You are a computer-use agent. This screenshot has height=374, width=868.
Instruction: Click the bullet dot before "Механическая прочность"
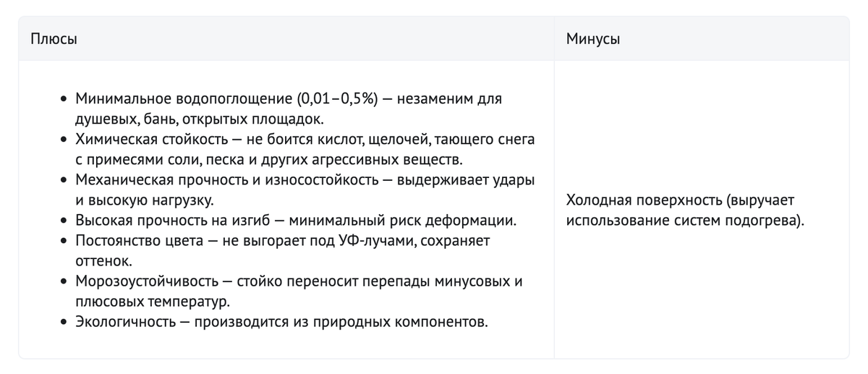point(65,180)
